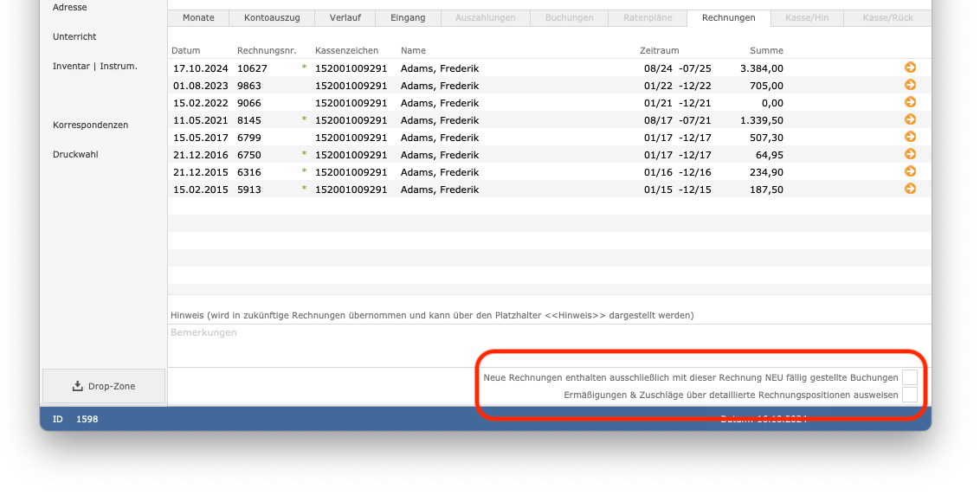The width and height of the screenshot is (980, 495).
Task: Open Inventar | Instrum. sidebar section
Action: [x=95, y=67]
